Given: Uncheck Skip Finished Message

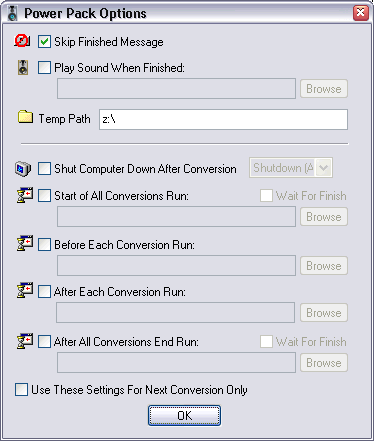Looking at the screenshot, I should [44, 42].
